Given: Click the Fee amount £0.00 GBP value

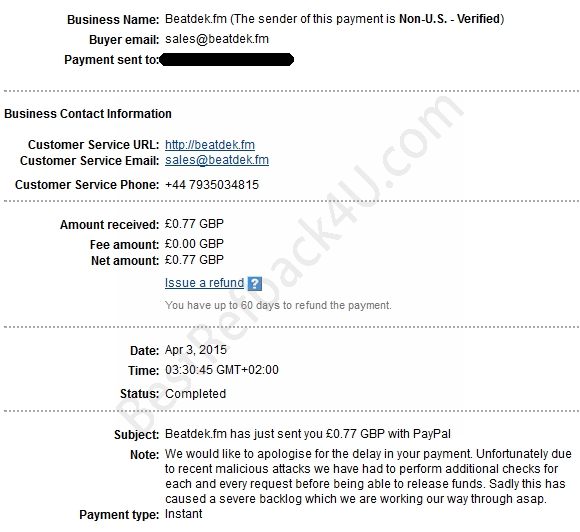Looking at the screenshot, I should coord(194,244).
